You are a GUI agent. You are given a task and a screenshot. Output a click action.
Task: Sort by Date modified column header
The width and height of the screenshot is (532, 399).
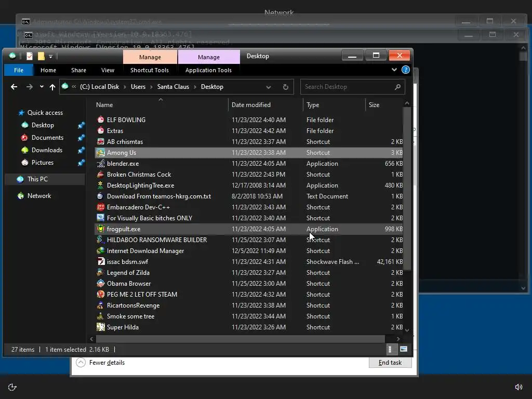pos(265,105)
